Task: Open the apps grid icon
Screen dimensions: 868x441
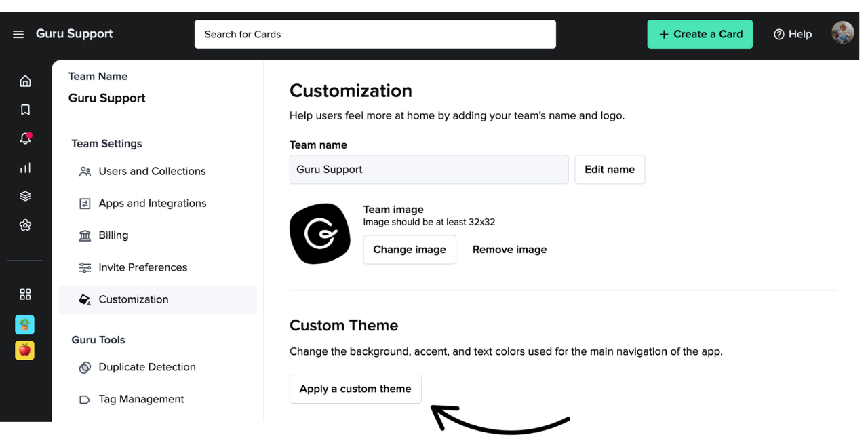Action: tap(24, 294)
